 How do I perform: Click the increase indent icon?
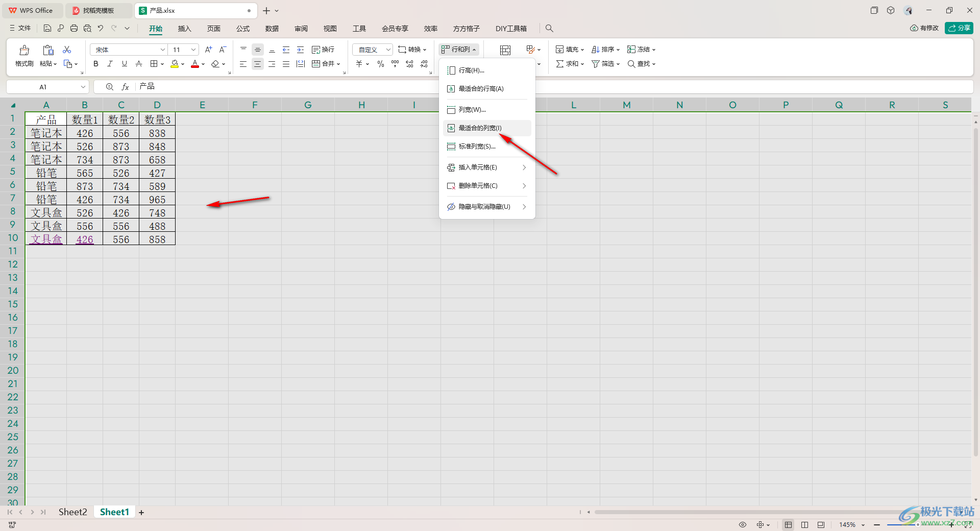pyautogui.click(x=301, y=50)
